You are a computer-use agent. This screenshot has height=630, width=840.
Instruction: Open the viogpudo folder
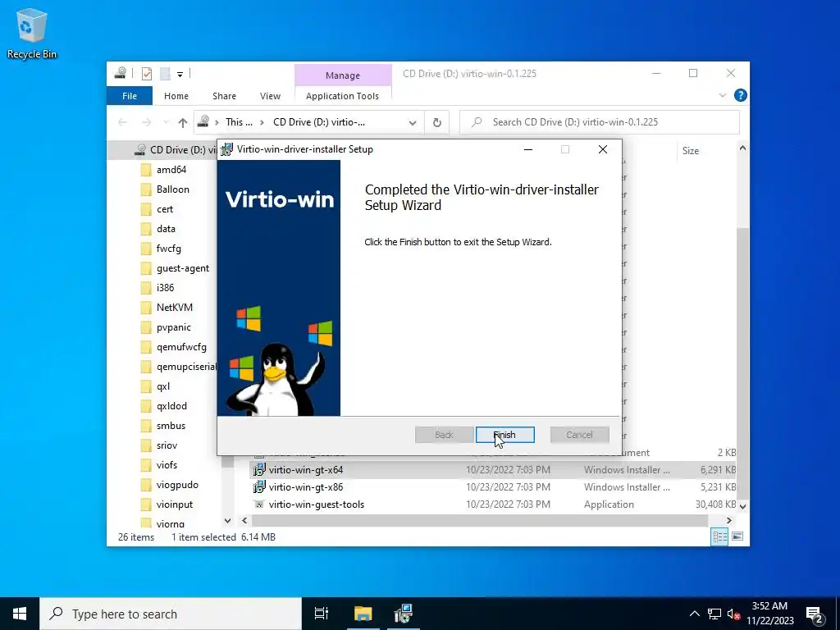(177, 485)
